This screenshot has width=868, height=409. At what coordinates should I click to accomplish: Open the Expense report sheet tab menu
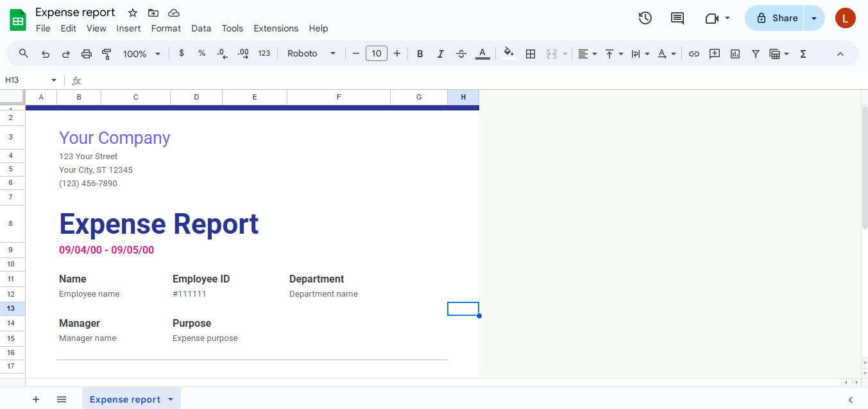[171, 399]
